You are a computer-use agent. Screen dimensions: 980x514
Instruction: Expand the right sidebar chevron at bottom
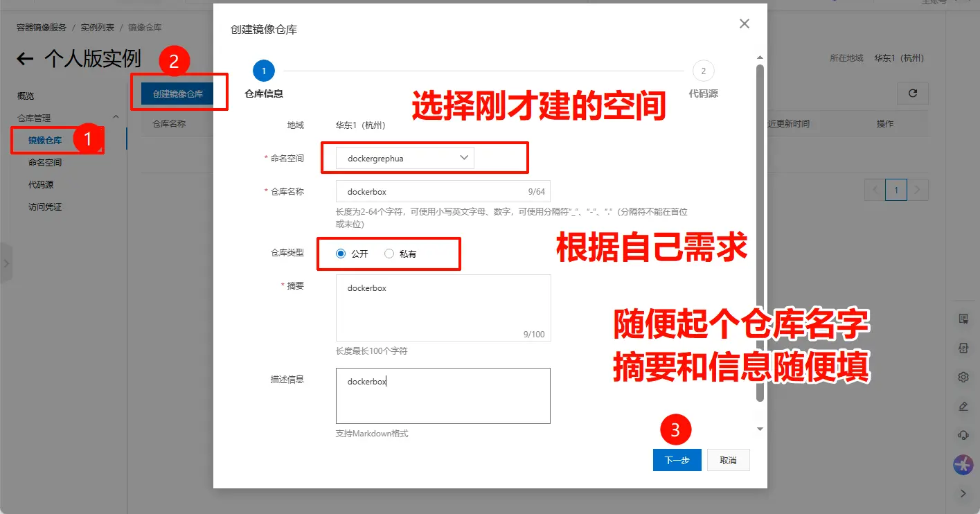[963, 494]
